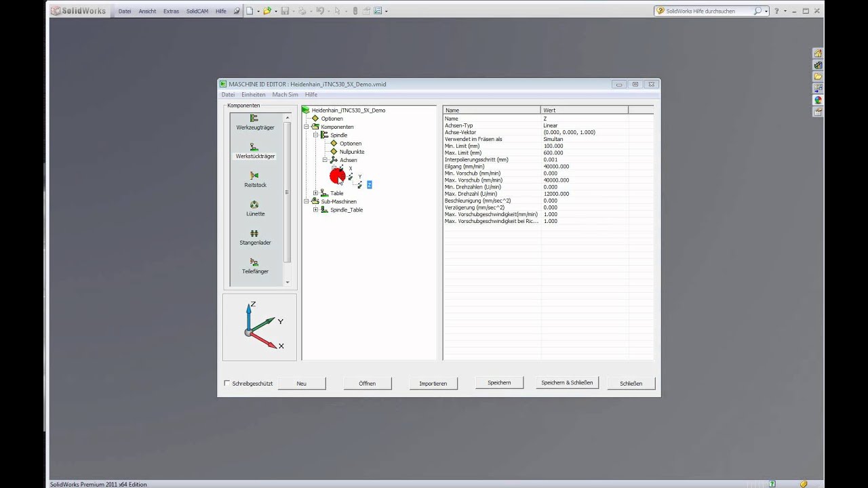Open Appearances color ball icon in task pane
Screen dimensions: 868x488
point(818,100)
